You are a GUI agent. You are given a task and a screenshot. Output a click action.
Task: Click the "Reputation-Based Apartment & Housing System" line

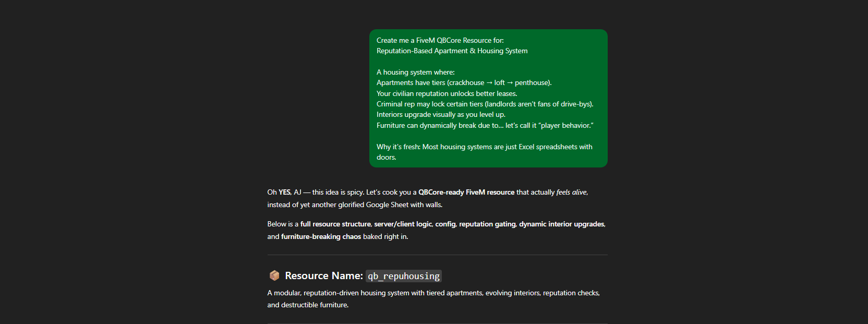point(452,51)
